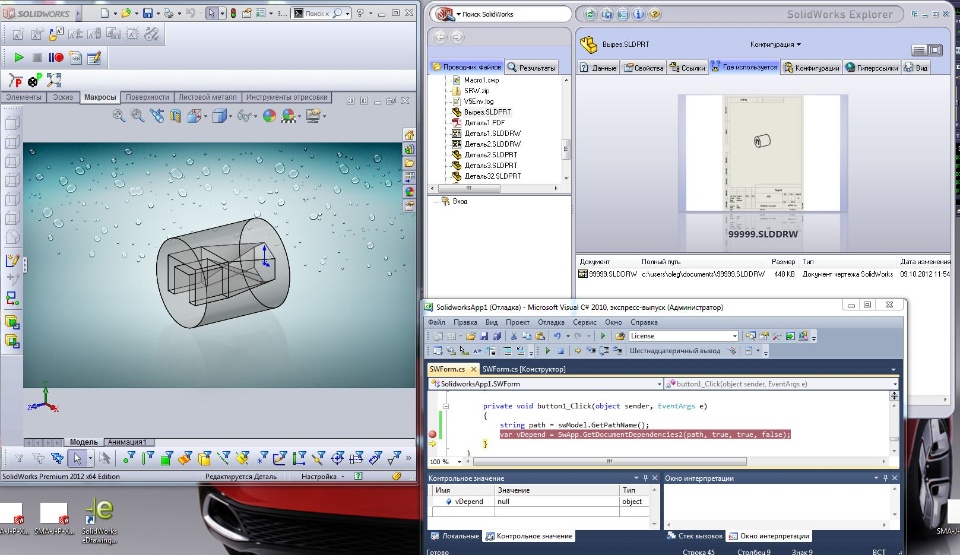The image size is (960, 555).
Task: Open the Конфигурация dropdown in SolidWorks Explorer
Action: 776,44
